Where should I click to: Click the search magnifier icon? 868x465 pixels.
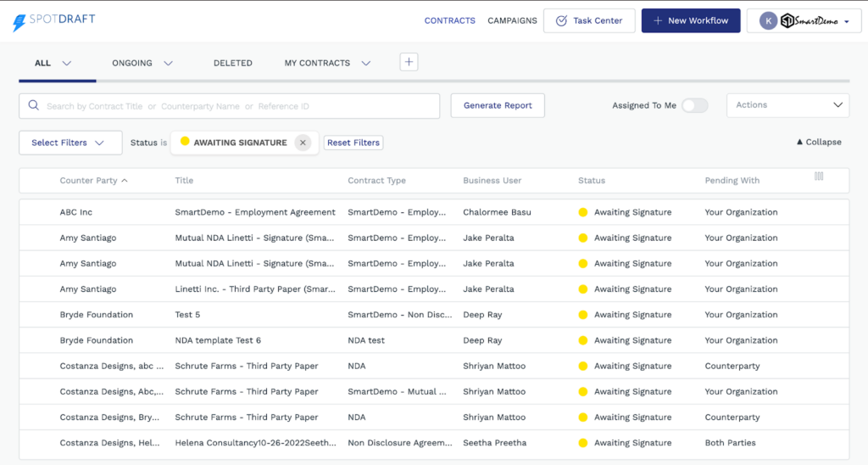click(x=34, y=105)
